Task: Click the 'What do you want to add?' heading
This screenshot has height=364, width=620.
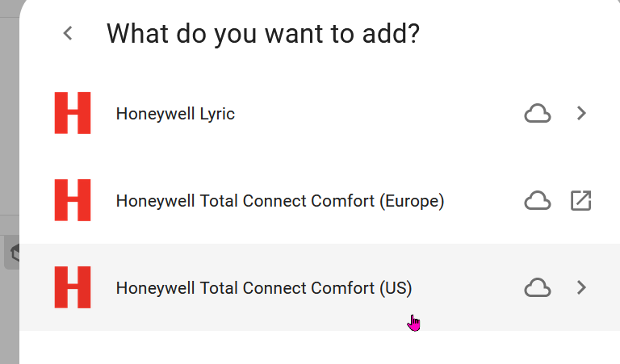Action: point(263,34)
